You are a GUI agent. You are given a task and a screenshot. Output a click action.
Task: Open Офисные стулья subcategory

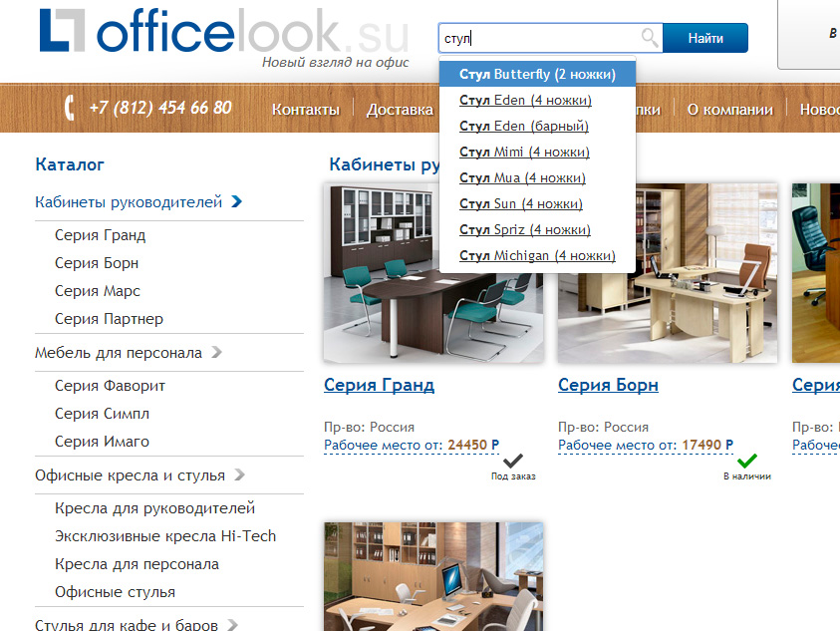pos(115,592)
